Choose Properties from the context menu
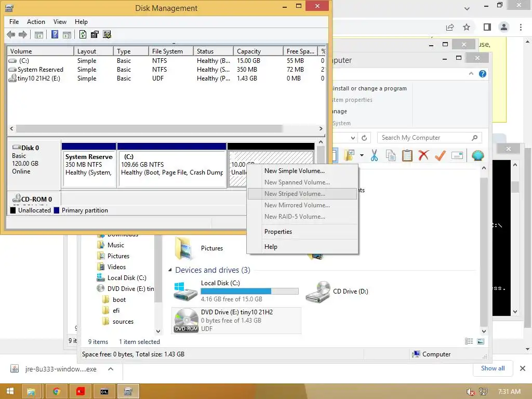Viewport: 532px width, 399px height. [302, 232]
